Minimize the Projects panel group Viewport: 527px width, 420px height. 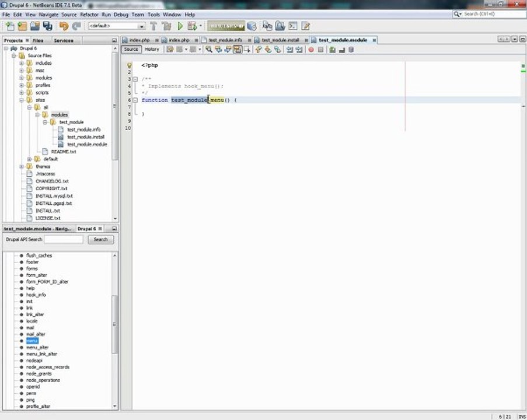pyautogui.click(x=114, y=40)
